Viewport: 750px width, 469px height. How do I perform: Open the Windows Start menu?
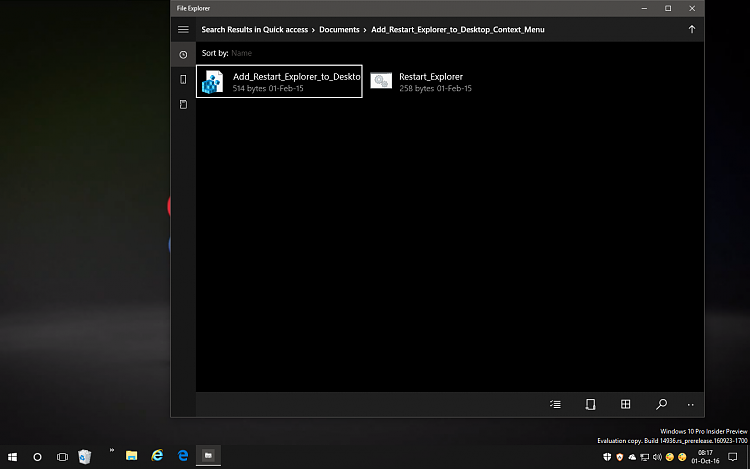point(12,456)
